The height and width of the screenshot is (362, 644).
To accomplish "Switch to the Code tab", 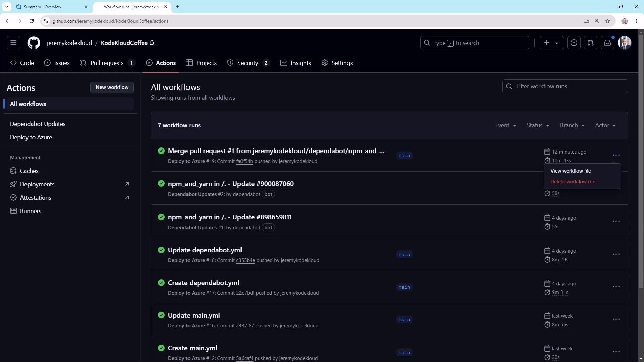I will (22, 63).
